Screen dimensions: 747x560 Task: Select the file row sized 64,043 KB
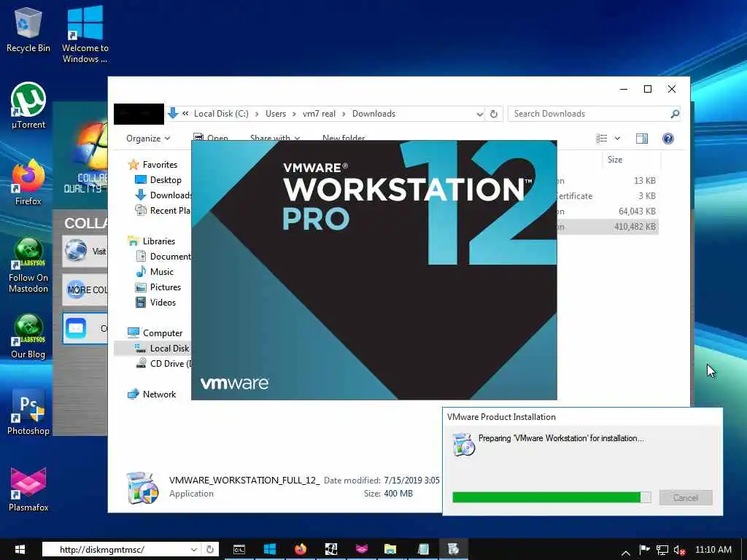(608, 211)
